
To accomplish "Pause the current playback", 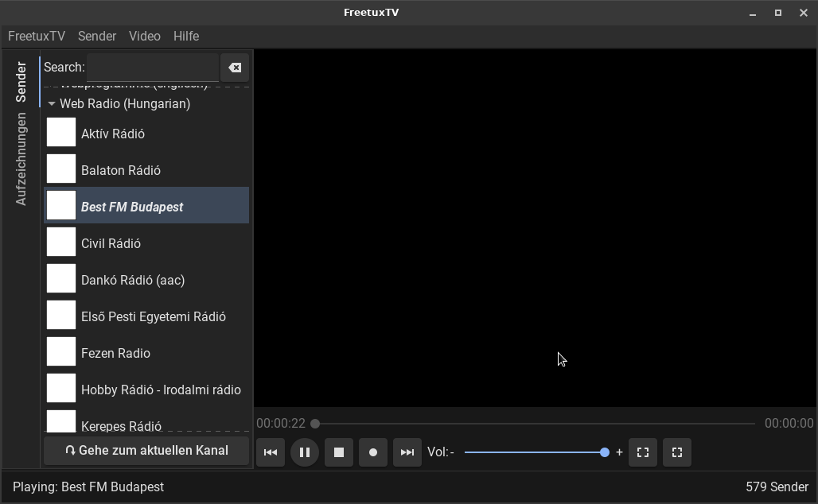I will tap(305, 452).
